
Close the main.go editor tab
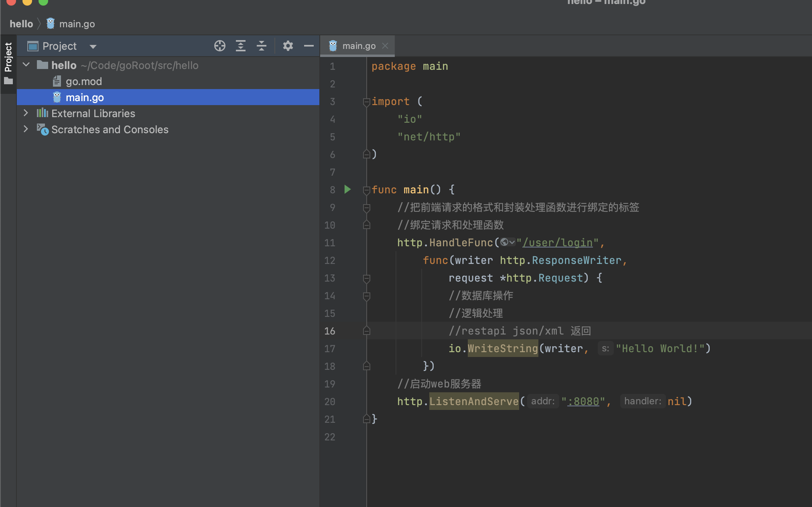click(x=386, y=46)
